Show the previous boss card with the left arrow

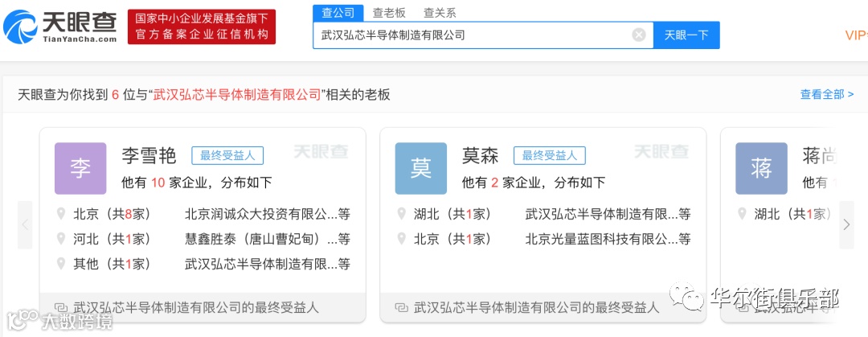coord(25,225)
